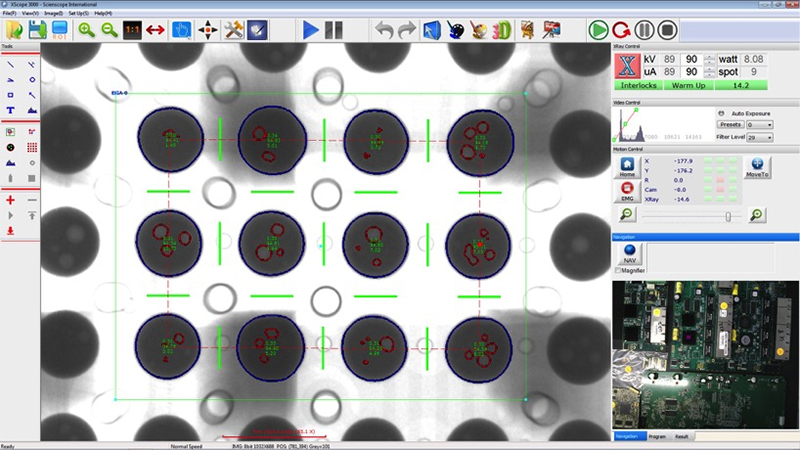This screenshot has height=450, width=800.
Task: Click the red EMG emergency stop icon
Action: (x=627, y=188)
